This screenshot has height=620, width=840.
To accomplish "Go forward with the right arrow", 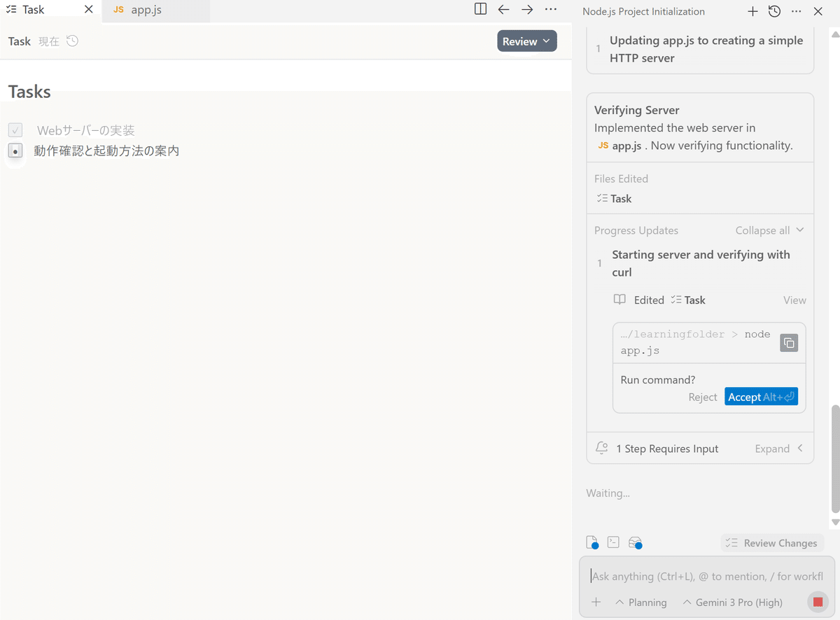I will [527, 10].
